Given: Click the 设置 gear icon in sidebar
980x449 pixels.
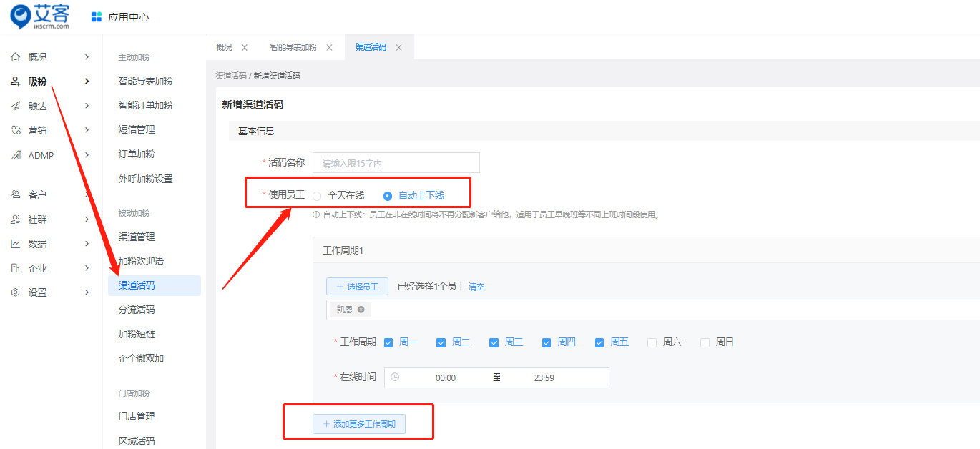Looking at the screenshot, I should (x=16, y=292).
